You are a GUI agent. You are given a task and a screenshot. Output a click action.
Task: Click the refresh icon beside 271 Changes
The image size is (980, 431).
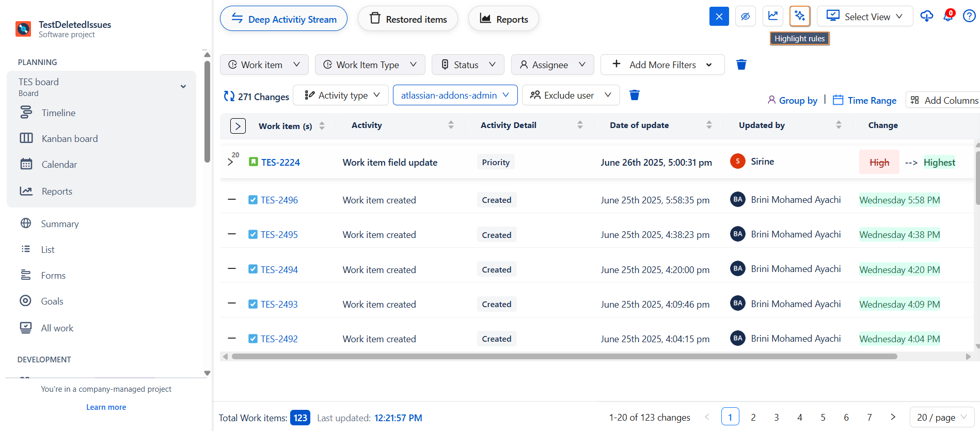pyautogui.click(x=229, y=97)
